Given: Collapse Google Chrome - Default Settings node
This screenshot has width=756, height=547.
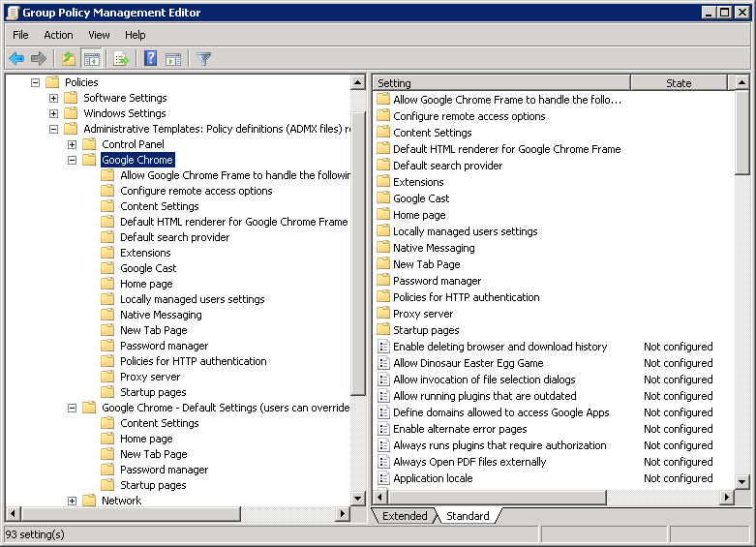Looking at the screenshot, I should click(x=72, y=408).
